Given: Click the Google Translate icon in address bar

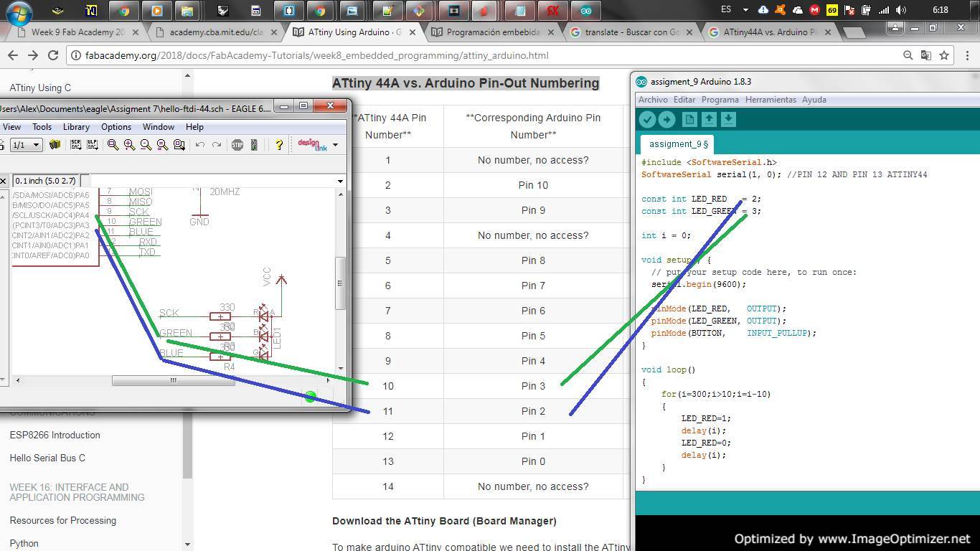Looking at the screenshot, I should click(926, 55).
